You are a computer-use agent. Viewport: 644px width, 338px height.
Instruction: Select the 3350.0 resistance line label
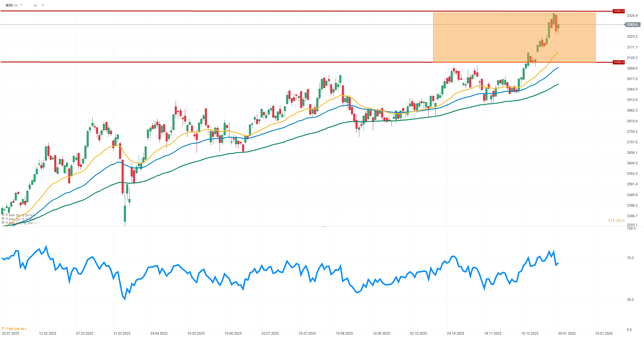click(618, 11)
